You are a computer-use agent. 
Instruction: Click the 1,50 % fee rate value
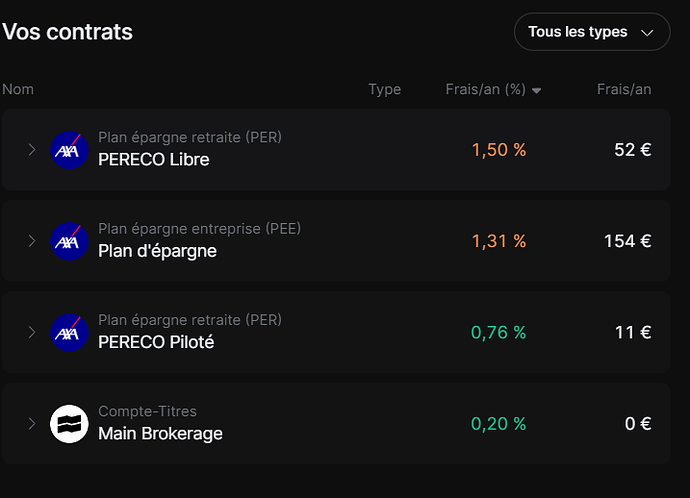(x=499, y=150)
